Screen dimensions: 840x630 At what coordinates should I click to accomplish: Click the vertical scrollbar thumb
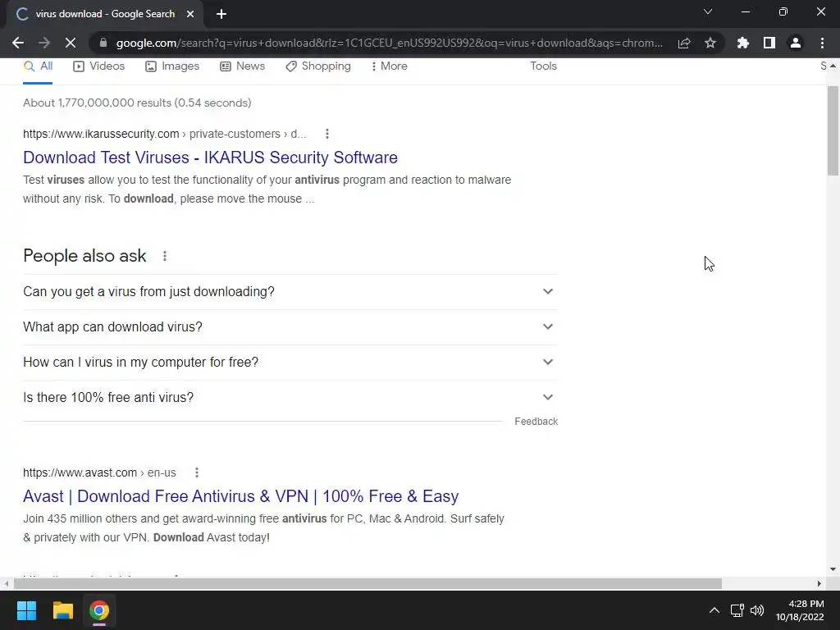pos(833,130)
